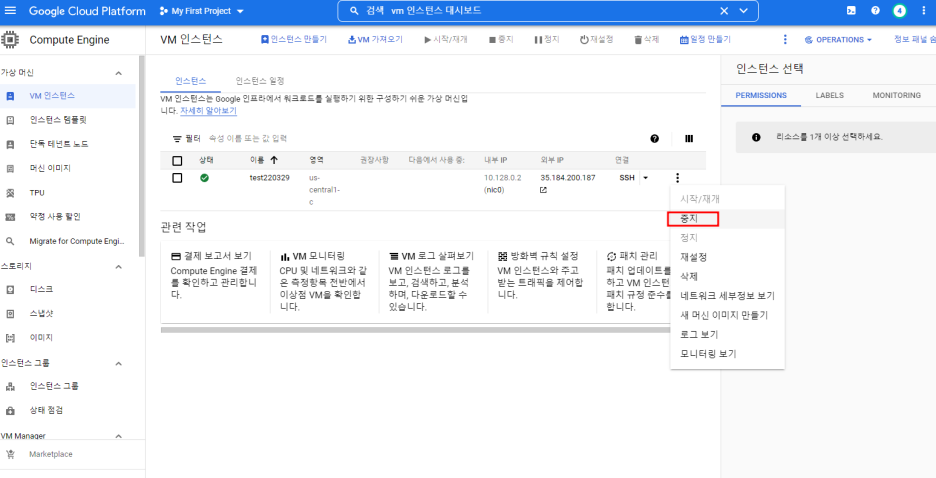Click the 스냅샷 snapshot icon in sidebar
936x478 pixels.
(10, 314)
